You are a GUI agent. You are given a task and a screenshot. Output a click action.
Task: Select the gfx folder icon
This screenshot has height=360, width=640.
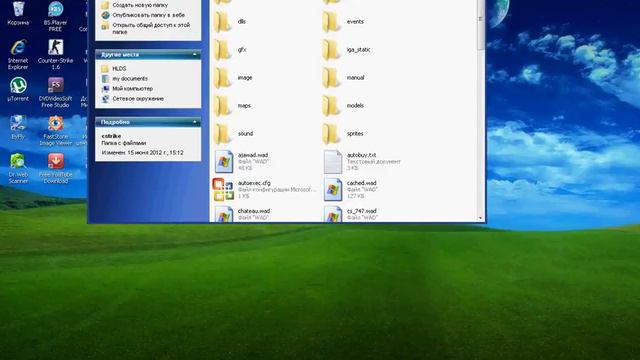point(223,50)
